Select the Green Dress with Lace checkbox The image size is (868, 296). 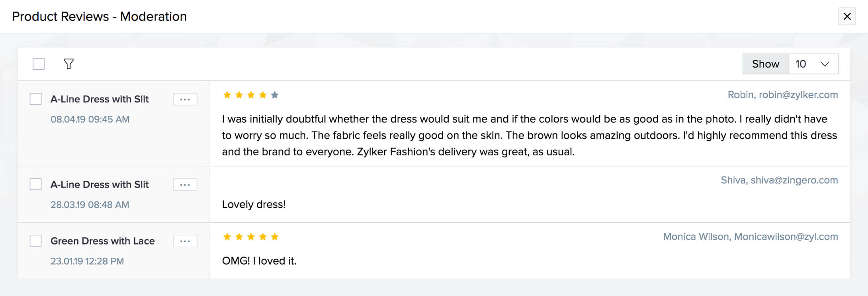(36, 241)
